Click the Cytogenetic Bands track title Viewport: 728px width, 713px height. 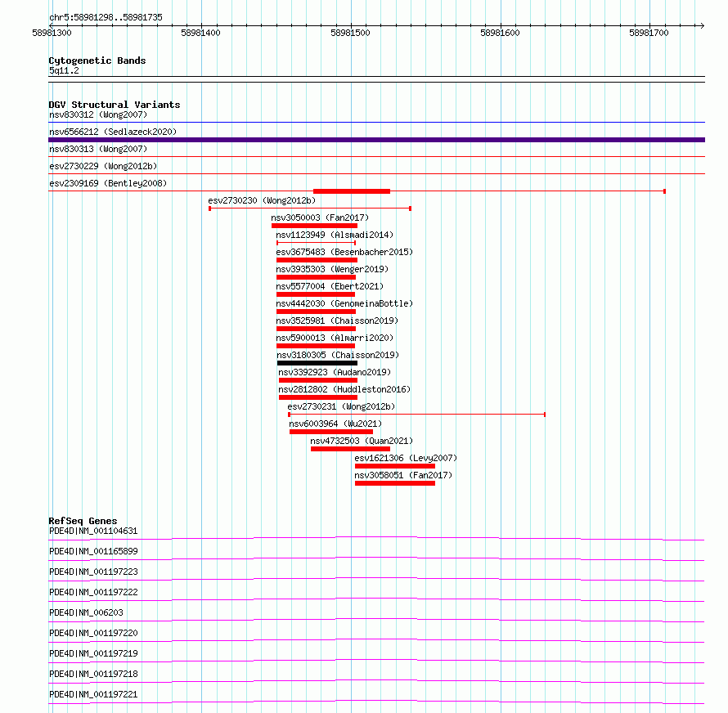(97, 61)
